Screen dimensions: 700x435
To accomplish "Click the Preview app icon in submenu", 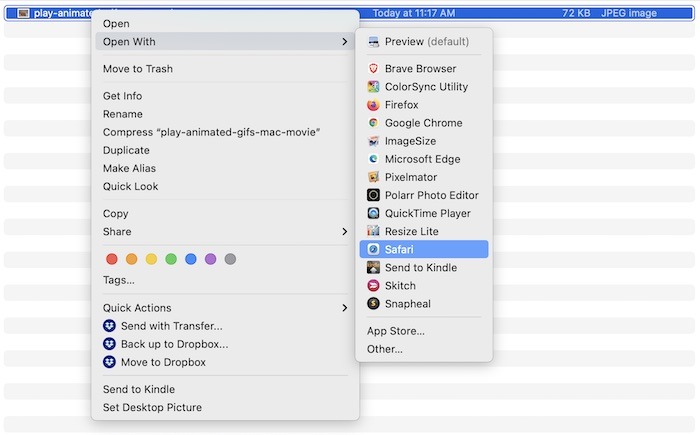I will pos(373,42).
